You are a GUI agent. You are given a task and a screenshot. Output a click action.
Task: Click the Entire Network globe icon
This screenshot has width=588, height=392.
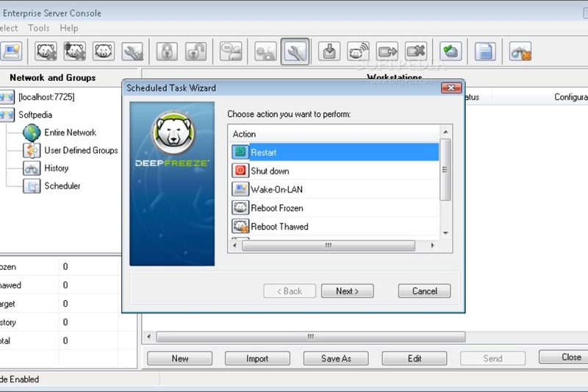32,132
